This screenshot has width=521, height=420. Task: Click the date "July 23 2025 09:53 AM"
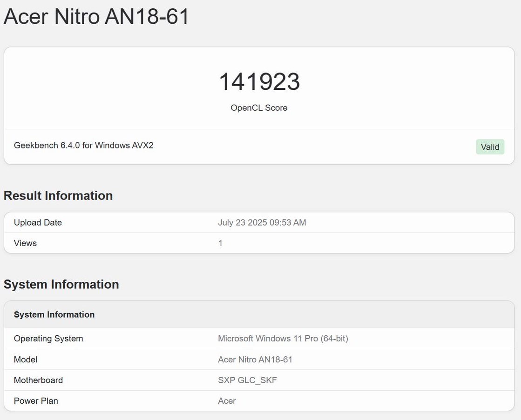click(x=262, y=222)
